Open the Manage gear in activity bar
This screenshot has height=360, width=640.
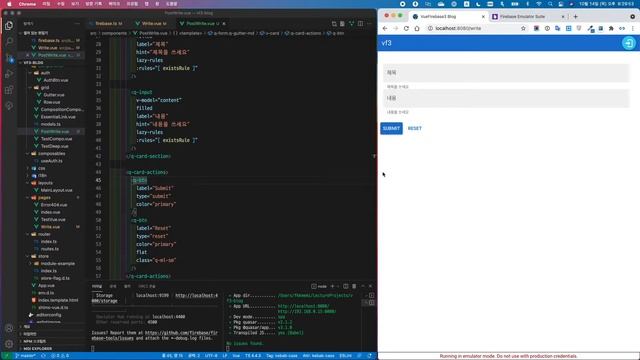tap(9, 344)
